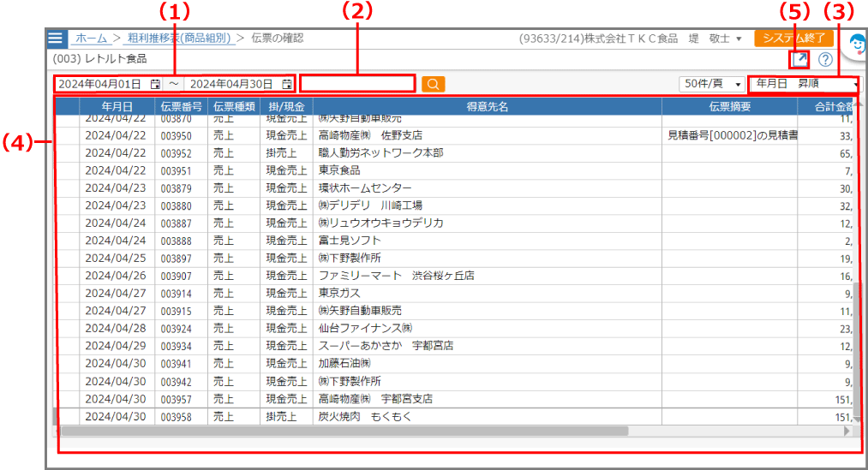The image size is (868, 470).
Task: Open the end date calendar picker
Action: point(286,84)
